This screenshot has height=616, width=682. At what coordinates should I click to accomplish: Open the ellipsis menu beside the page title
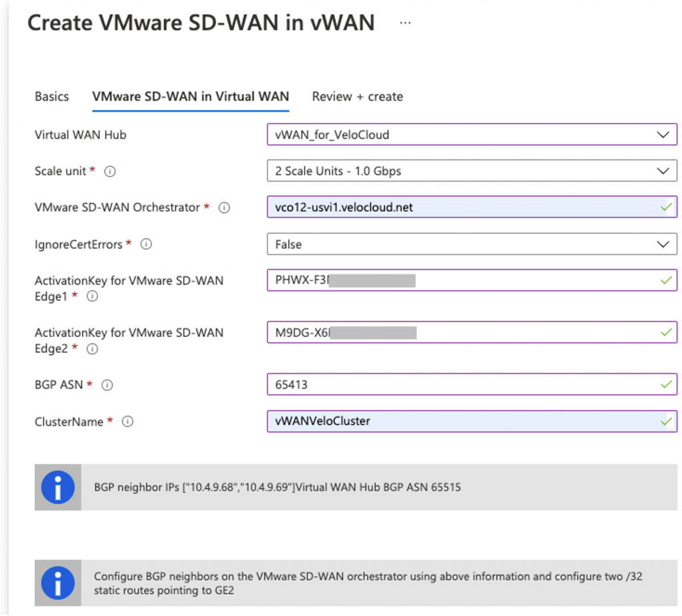405,23
